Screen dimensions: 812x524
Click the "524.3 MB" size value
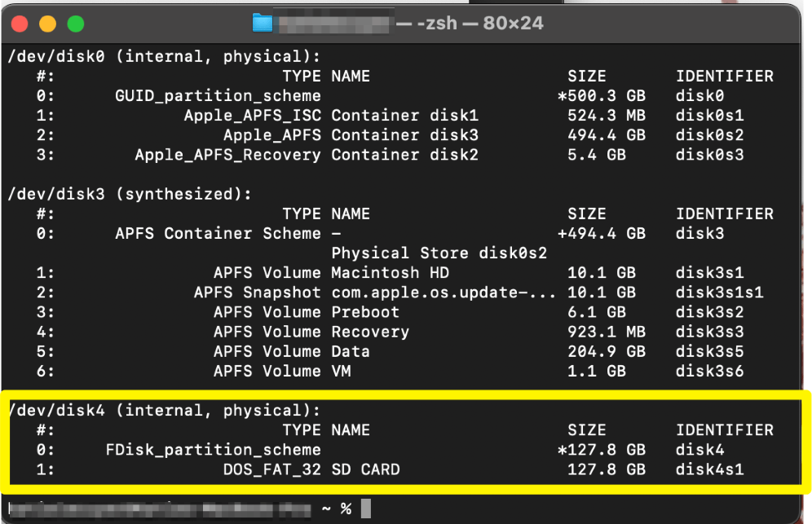pos(607,116)
